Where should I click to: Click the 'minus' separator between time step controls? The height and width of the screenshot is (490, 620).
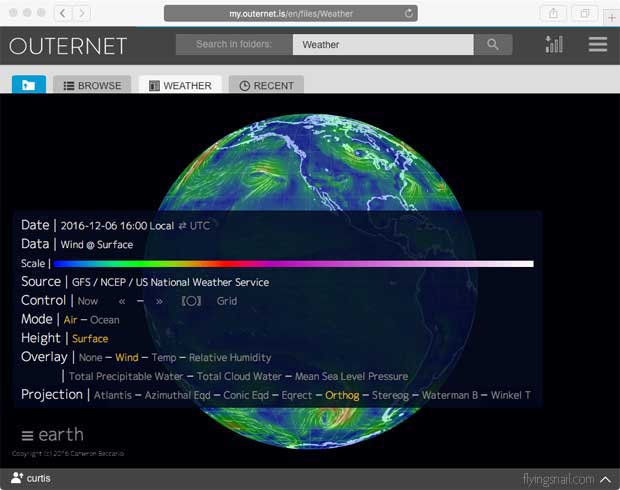pos(140,301)
